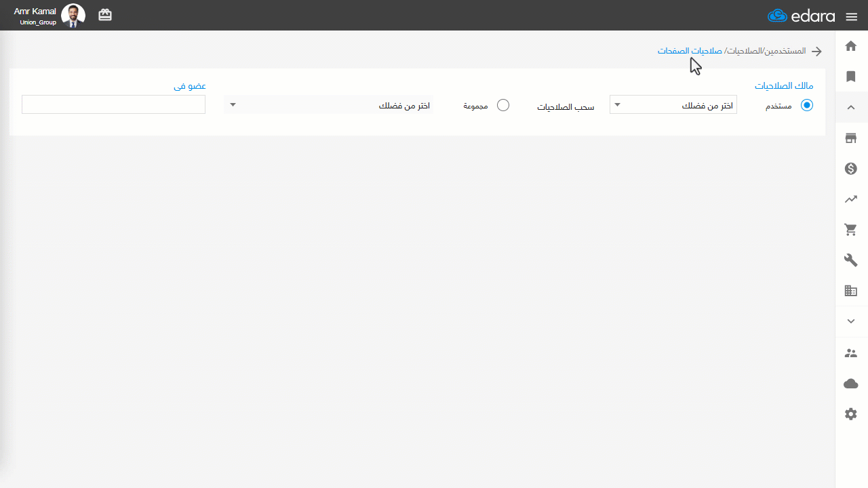Open the dollar finance sidebar icon
This screenshot has height=488, width=868.
pyautogui.click(x=851, y=169)
